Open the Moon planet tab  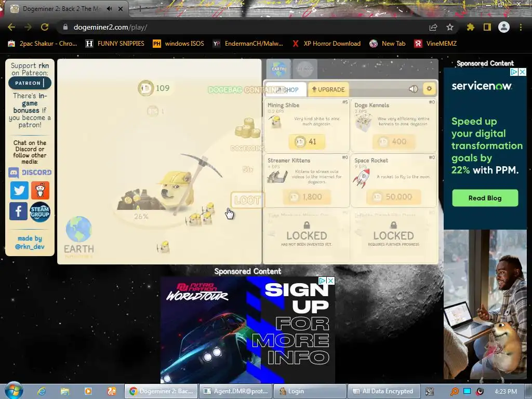pyautogui.click(x=305, y=69)
